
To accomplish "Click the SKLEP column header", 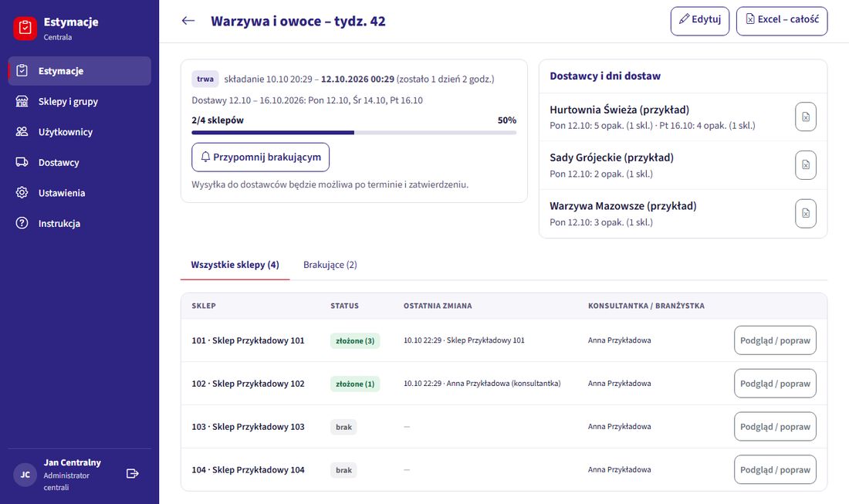I will [x=204, y=306].
